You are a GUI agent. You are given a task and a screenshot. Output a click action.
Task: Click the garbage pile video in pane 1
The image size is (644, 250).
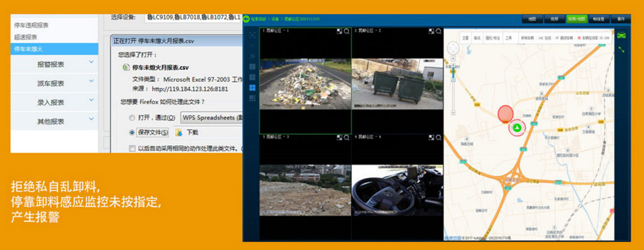point(305,84)
